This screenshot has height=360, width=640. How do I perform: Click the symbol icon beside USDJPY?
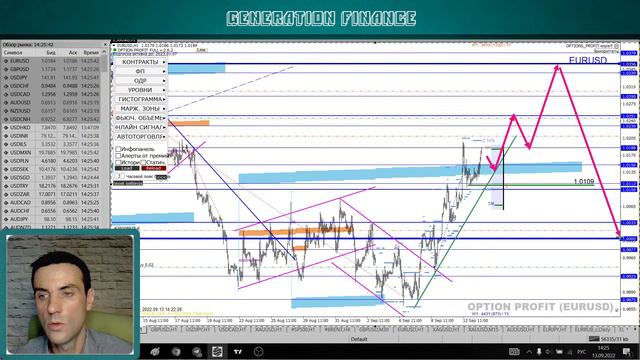tap(6, 78)
